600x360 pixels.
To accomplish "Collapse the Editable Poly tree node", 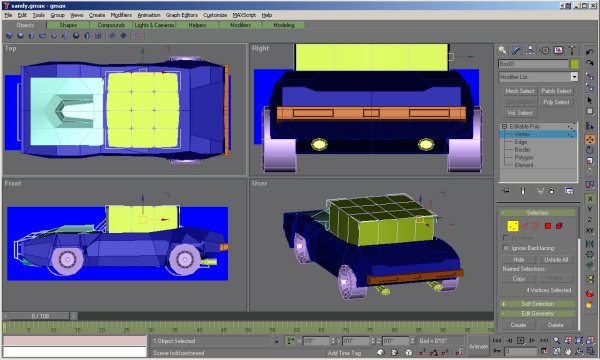I will [504, 126].
